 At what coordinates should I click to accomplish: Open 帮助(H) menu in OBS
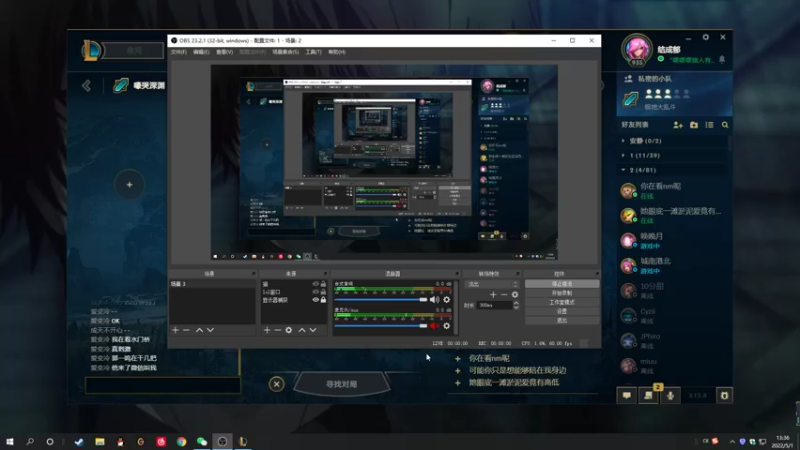click(337, 52)
